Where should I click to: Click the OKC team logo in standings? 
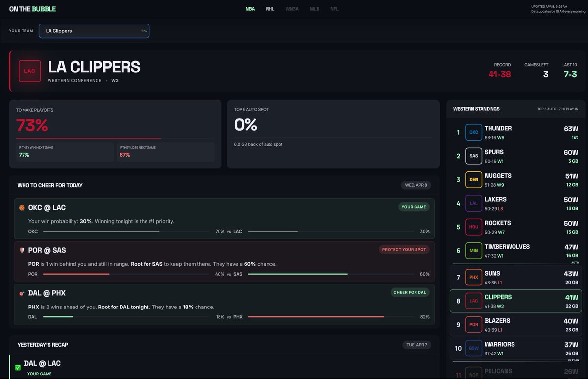coord(474,132)
